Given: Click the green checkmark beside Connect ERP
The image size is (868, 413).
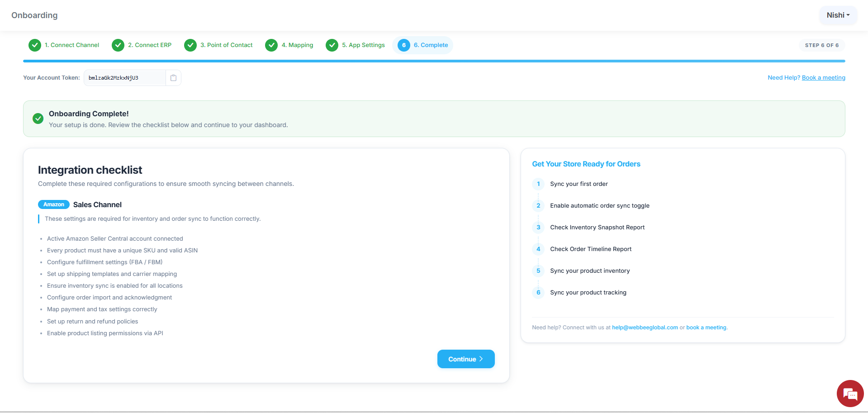Looking at the screenshot, I should point(118,45).
